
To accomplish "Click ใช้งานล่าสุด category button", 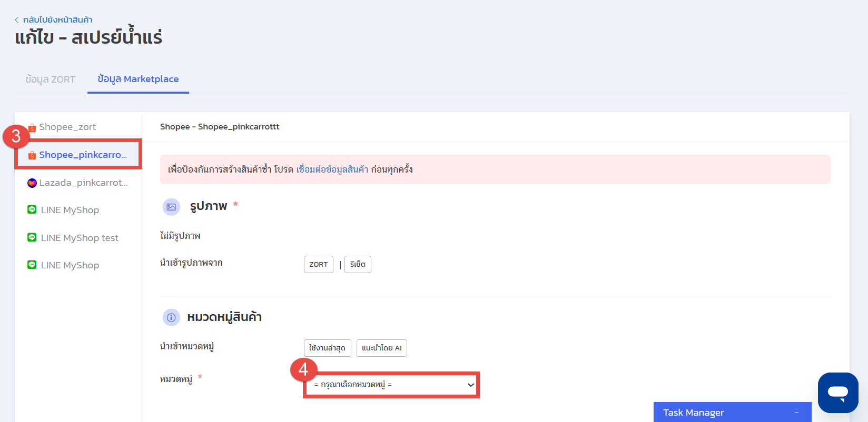I will 327,348.
